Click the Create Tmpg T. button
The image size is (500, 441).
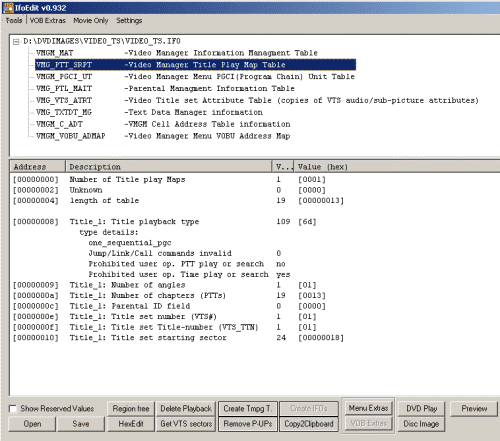[x=248, y=409]
